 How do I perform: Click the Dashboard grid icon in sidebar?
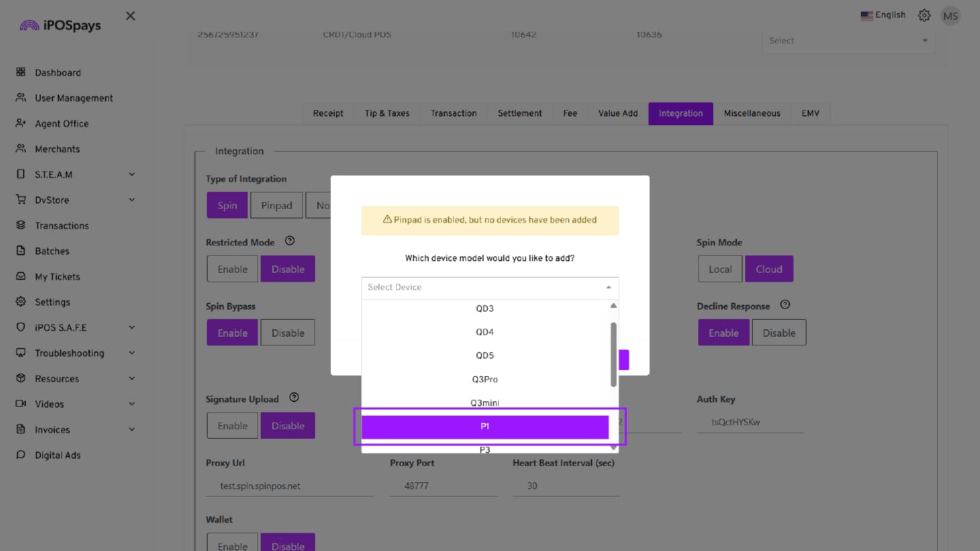click(x=20, y=72)
